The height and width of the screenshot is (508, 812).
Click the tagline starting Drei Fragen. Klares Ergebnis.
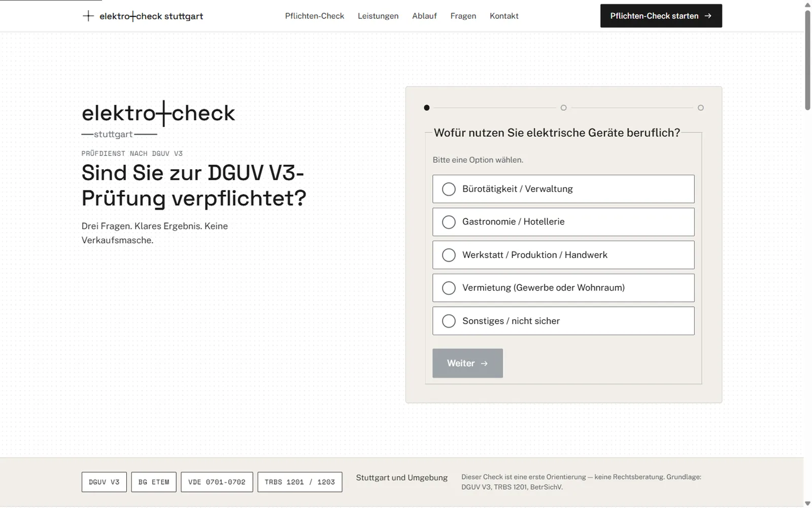tap(155, 233)
